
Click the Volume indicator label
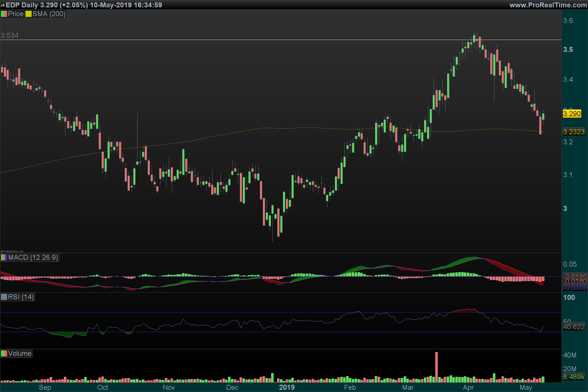[x=20, y=354]
